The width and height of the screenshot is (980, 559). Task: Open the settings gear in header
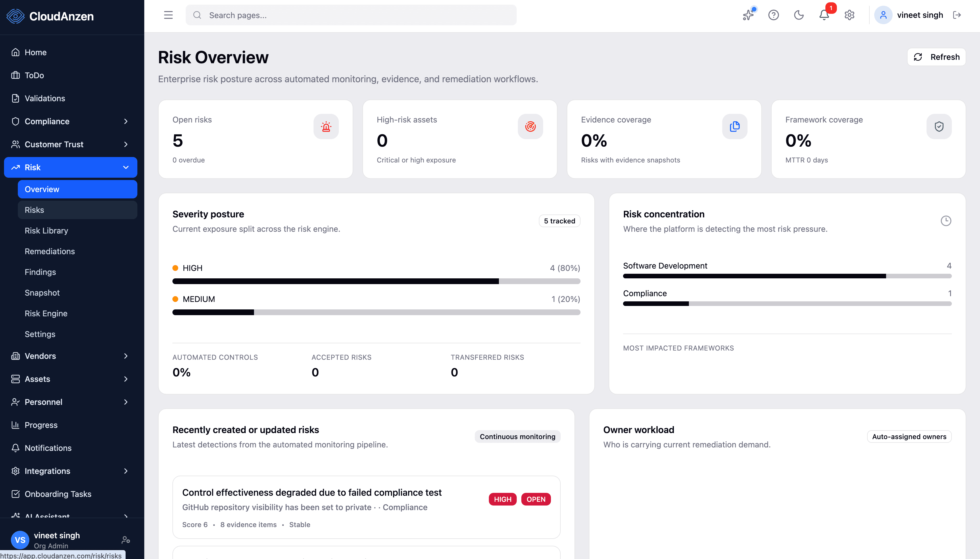(x=849, y=15)
